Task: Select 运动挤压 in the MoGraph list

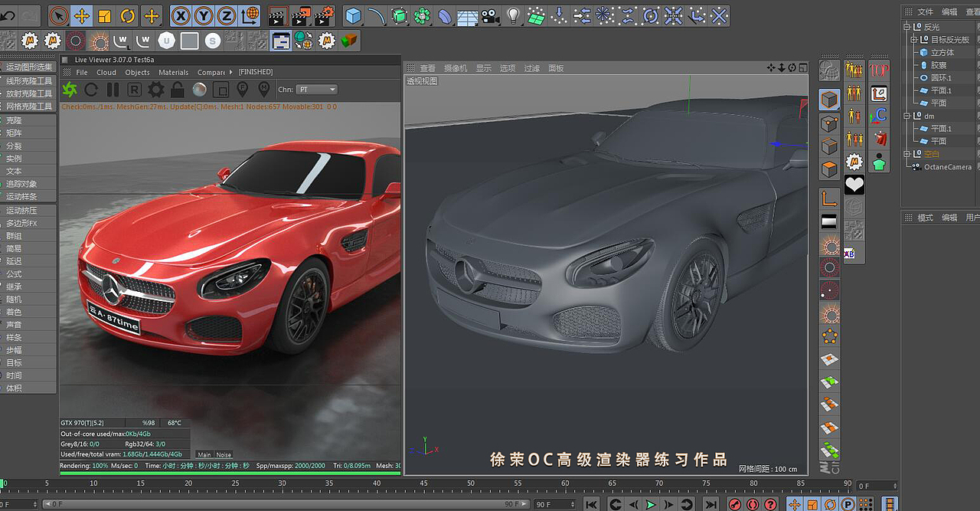Action: click(21, 211)
